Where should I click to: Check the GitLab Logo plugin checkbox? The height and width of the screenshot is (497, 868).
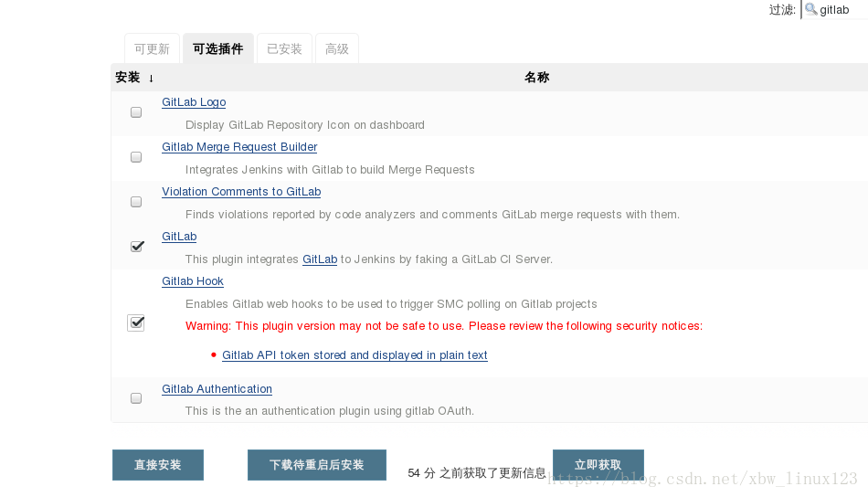click(136, 112)
